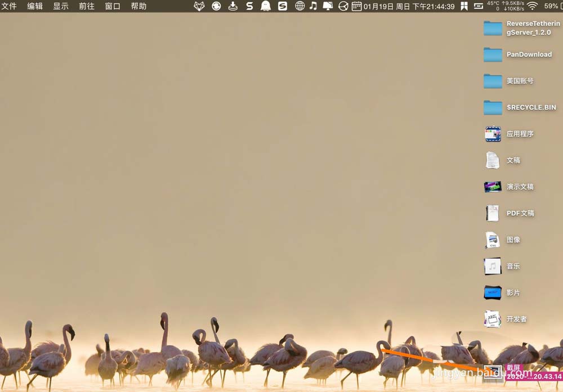Click the music note menu bar icon
Screen dimensions: 563x392
pos(313,6)
